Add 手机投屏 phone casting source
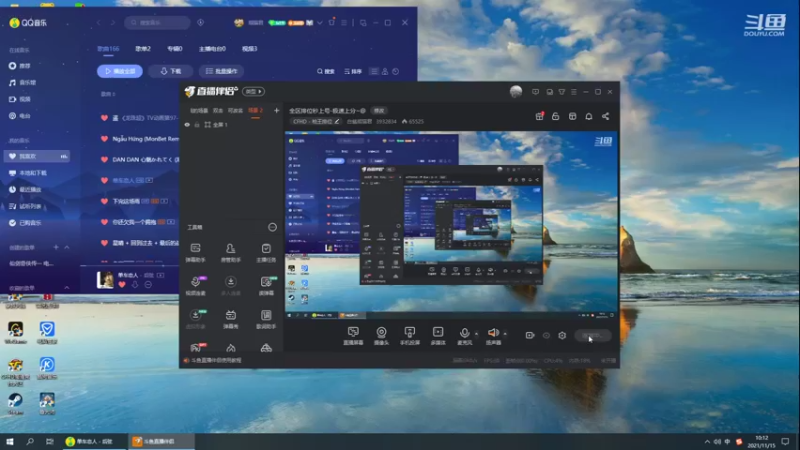Screen dimensions: 800x450 (409, 336)
